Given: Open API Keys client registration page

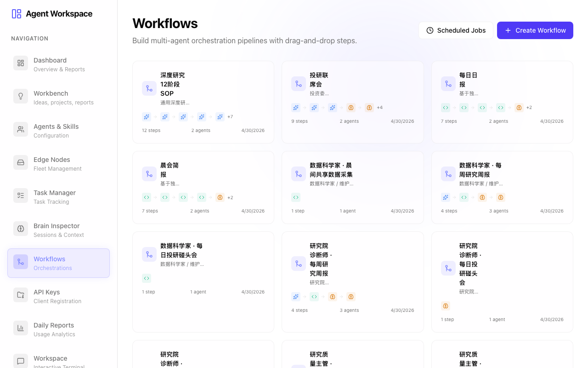Looking at the screenshot, I should point(58,296).
